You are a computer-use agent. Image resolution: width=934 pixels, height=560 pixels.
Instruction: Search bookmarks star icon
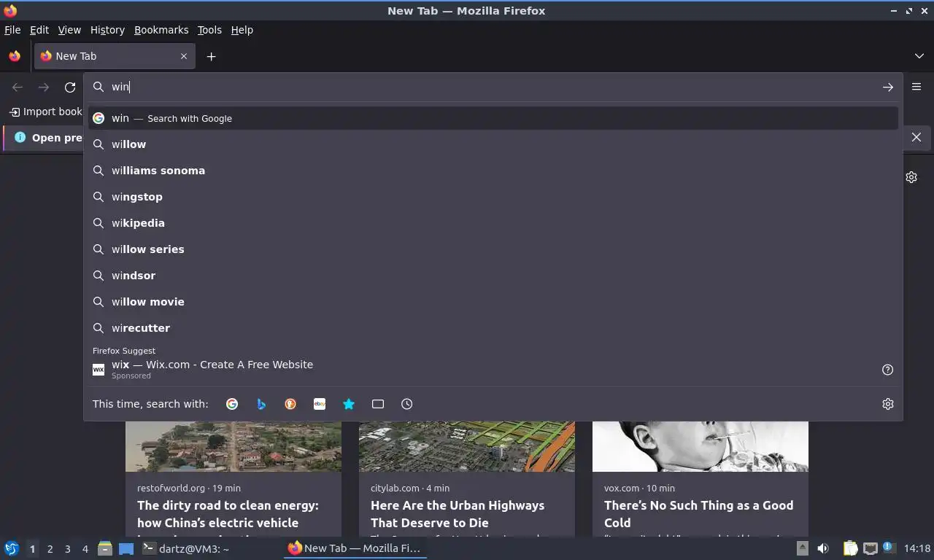pos(349,404)
